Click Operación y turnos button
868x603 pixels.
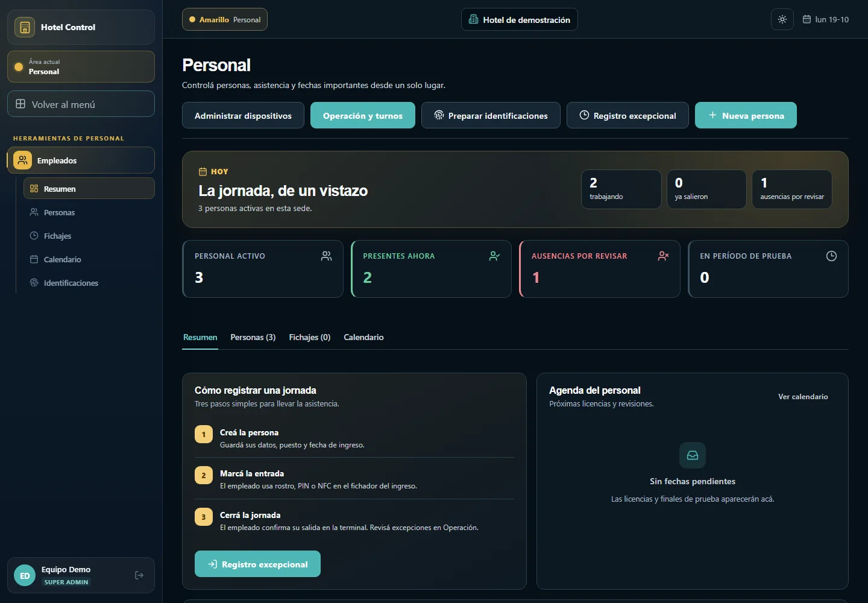coord(363,115)
